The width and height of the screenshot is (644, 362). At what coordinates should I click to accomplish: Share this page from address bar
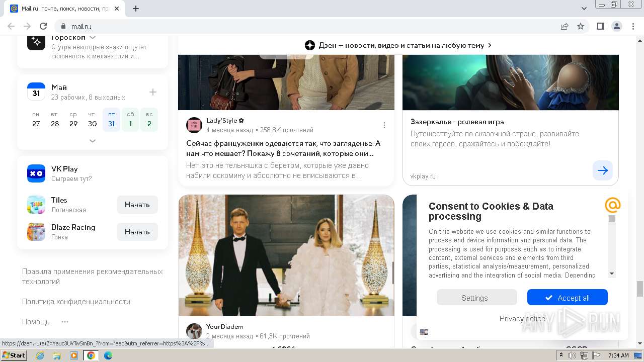[x=565, y=26]
